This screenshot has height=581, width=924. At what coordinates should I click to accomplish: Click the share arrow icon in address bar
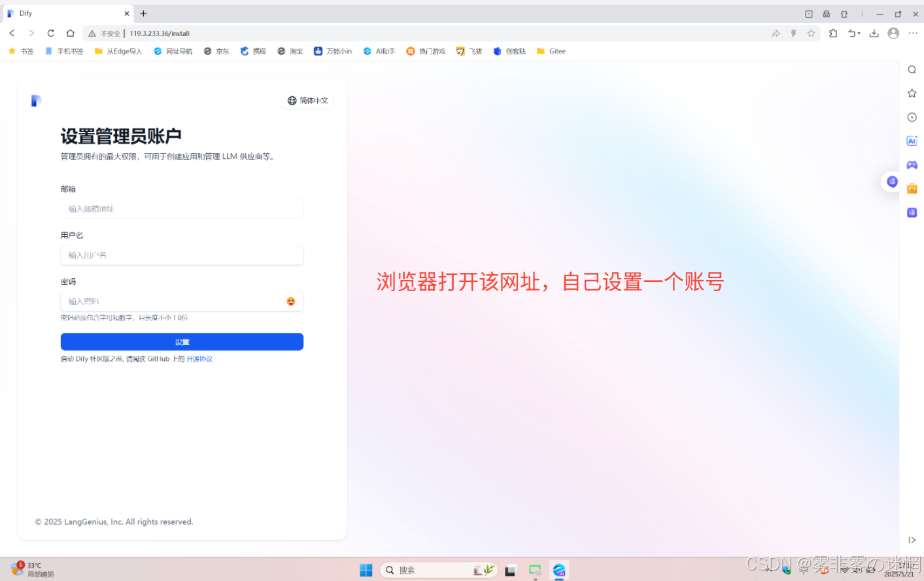776,33
